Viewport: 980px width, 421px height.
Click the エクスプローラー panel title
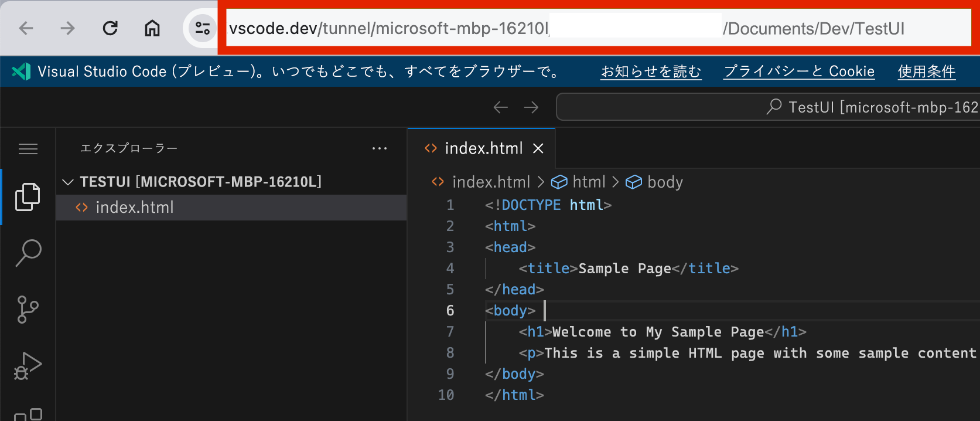point(129,148)
